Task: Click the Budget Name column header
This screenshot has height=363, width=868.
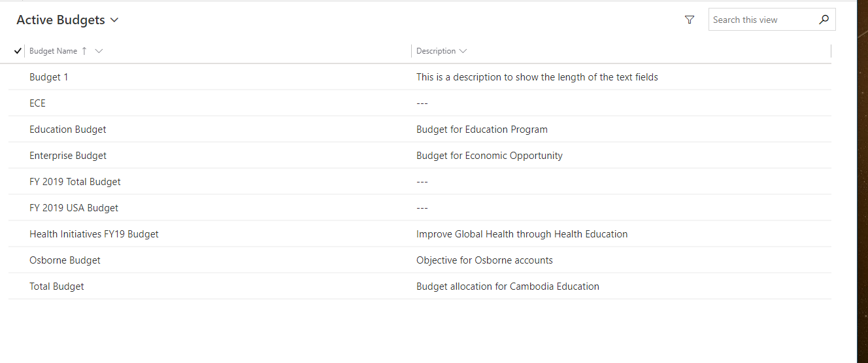Action: (x=53, y=51)
